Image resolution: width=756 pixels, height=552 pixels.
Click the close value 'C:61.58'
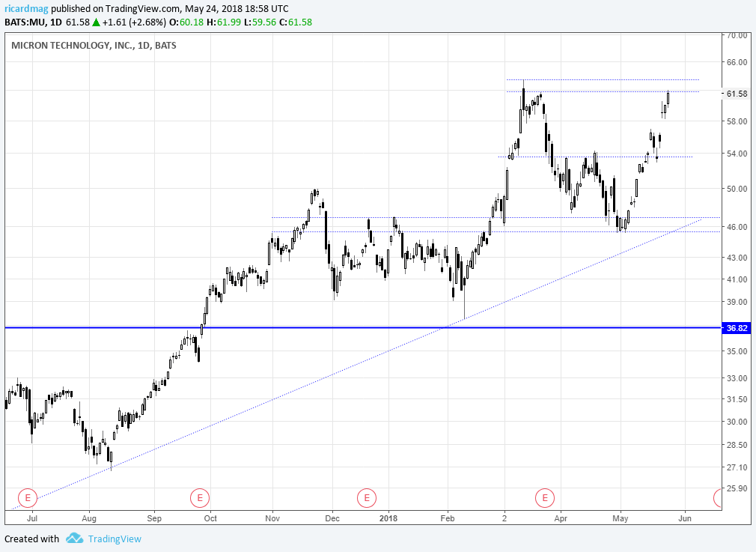click(296, 22)
